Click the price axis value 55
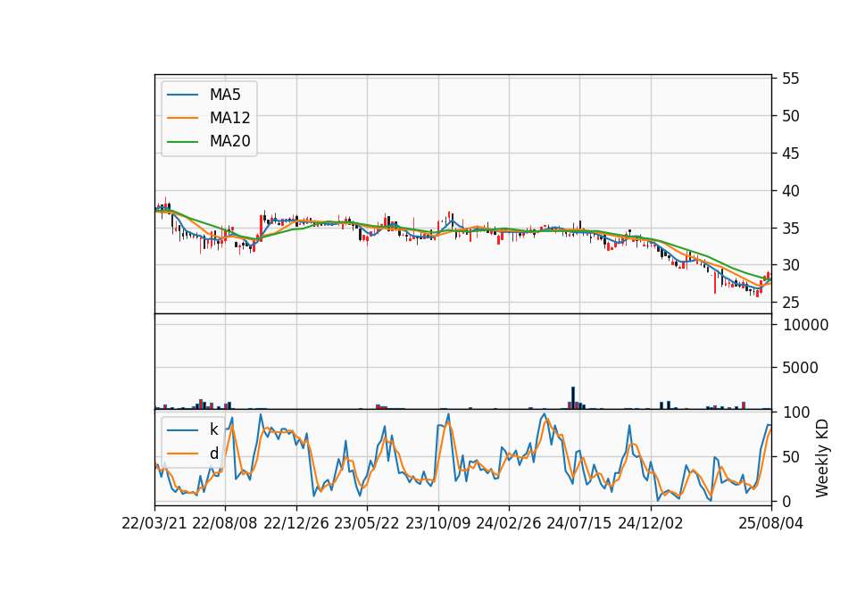 [x=791, y=79]
